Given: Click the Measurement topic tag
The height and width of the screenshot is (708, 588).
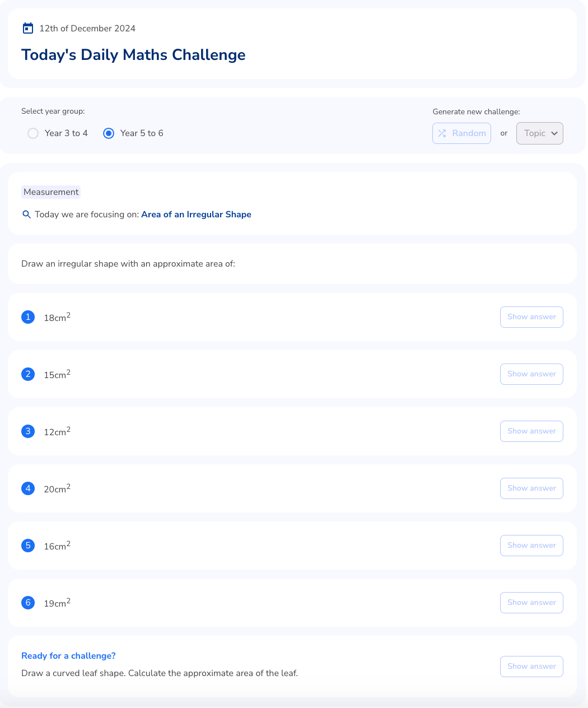Looking at the screenshot, I should (51, 192).
